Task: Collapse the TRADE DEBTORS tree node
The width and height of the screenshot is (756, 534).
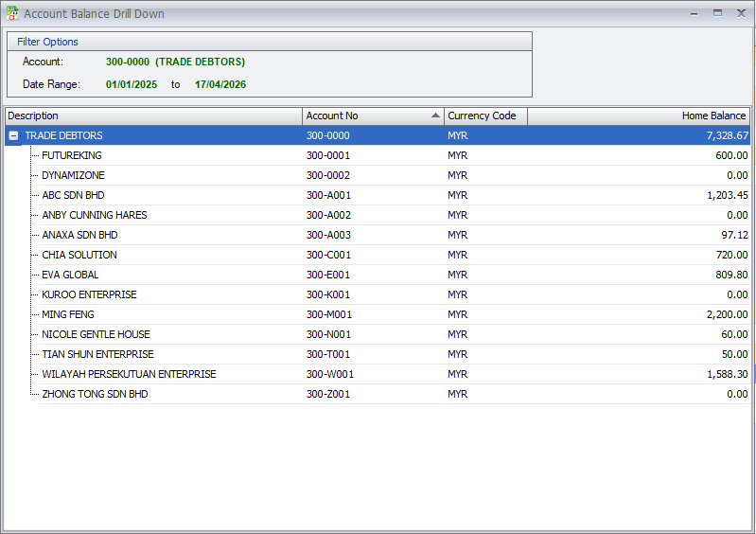Action: click(x=14, y=136)
